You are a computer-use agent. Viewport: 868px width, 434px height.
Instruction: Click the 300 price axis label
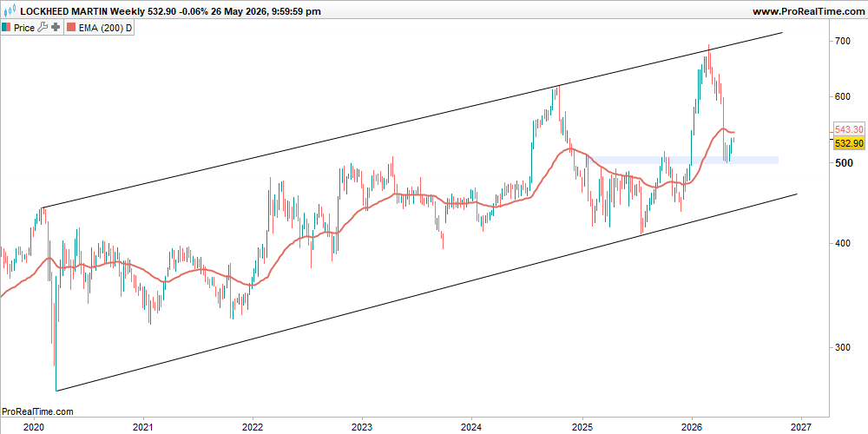coord(843,347)
